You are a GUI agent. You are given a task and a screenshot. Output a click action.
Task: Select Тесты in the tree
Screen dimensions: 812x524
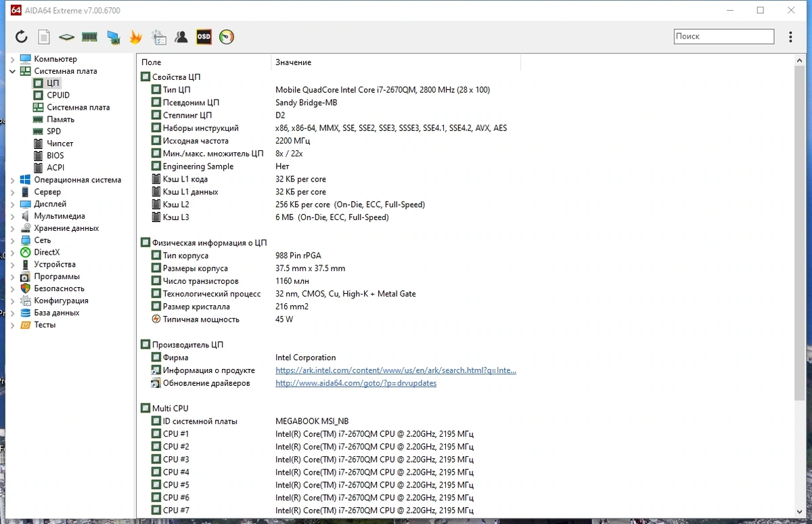(x=45, y=325)
